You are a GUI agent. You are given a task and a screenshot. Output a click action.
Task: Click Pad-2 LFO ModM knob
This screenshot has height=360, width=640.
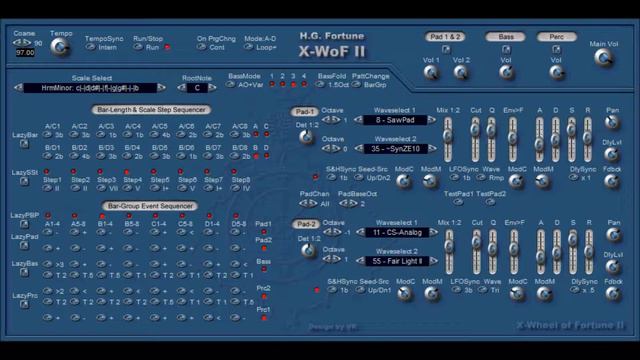click(544, 293)
